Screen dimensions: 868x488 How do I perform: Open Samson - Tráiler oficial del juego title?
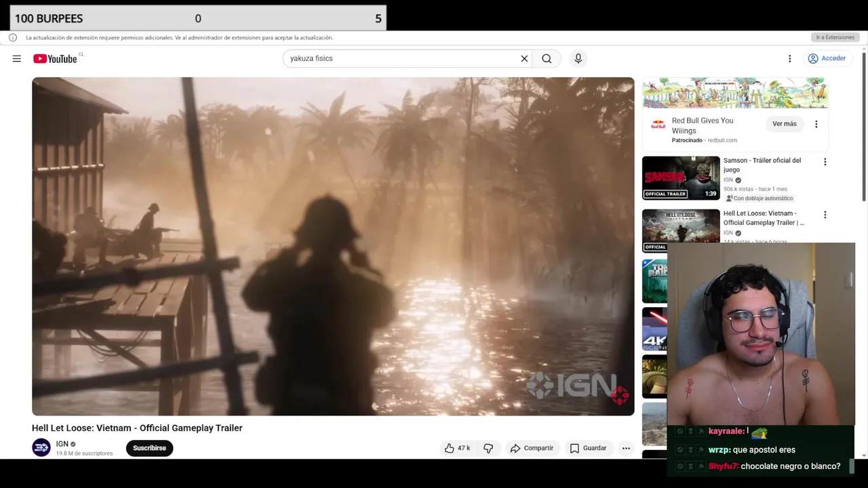(762, 165)
